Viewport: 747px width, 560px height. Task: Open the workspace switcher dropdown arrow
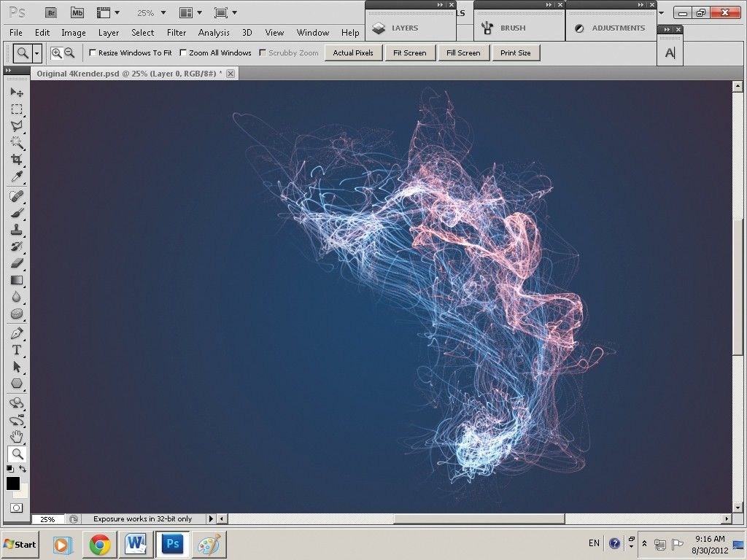tap(661, 13)
